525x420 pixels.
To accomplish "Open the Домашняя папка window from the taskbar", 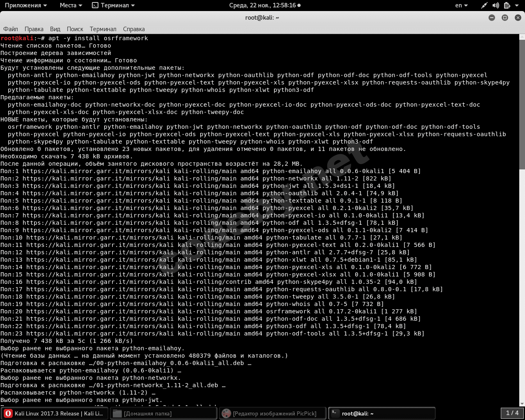I will [x=163, y=413].
